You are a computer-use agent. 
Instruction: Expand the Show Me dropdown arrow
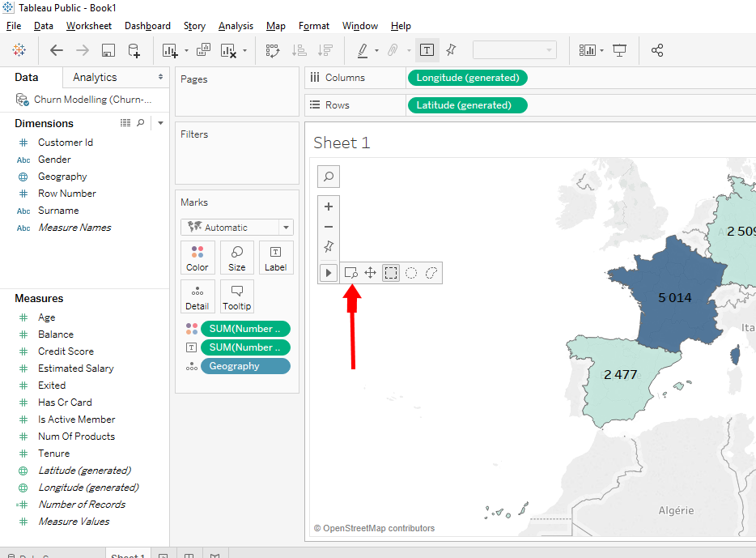601,50
